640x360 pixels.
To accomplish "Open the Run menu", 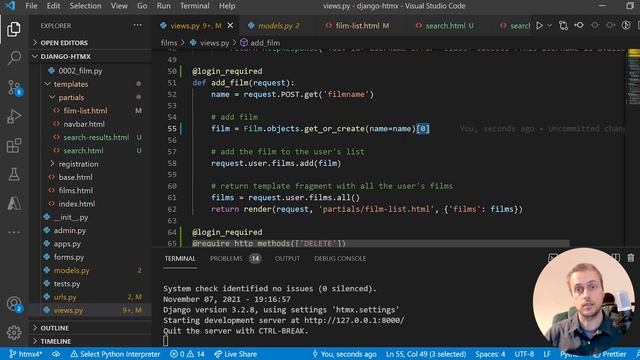I will tap(164, 6).
